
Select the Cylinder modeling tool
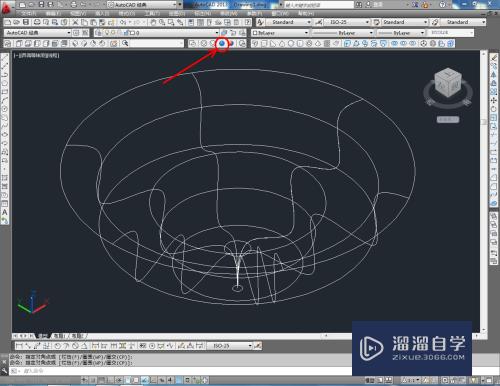[x=300, y=43]
